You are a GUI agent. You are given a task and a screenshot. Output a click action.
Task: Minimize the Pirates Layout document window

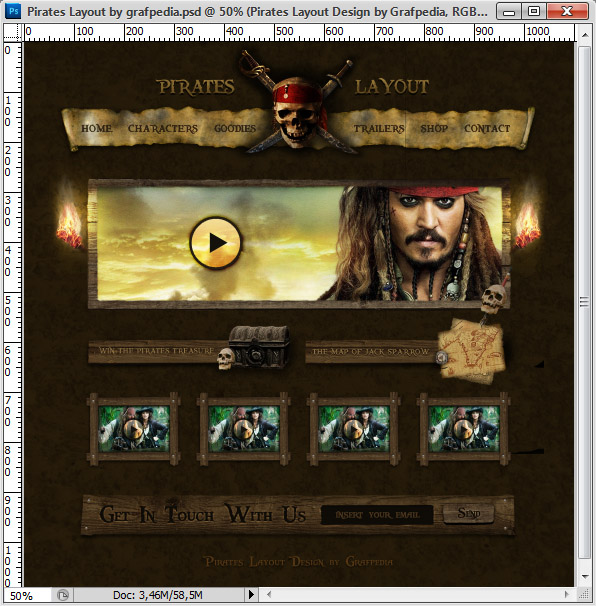[x=509, y=11]
